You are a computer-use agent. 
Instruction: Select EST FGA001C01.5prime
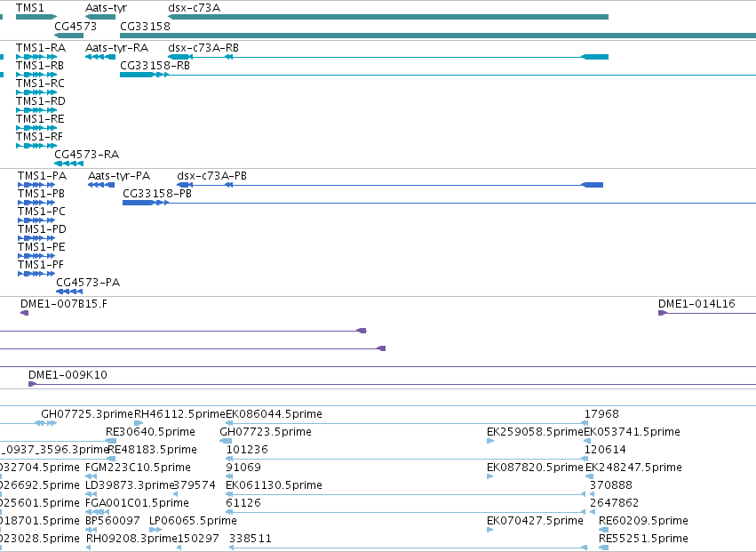point(137,503)
